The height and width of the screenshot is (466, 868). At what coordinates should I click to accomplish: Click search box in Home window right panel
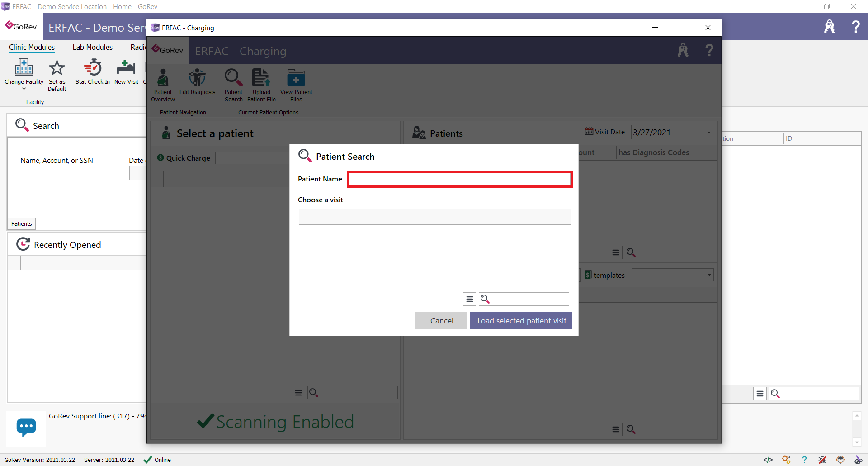[814, 394]
